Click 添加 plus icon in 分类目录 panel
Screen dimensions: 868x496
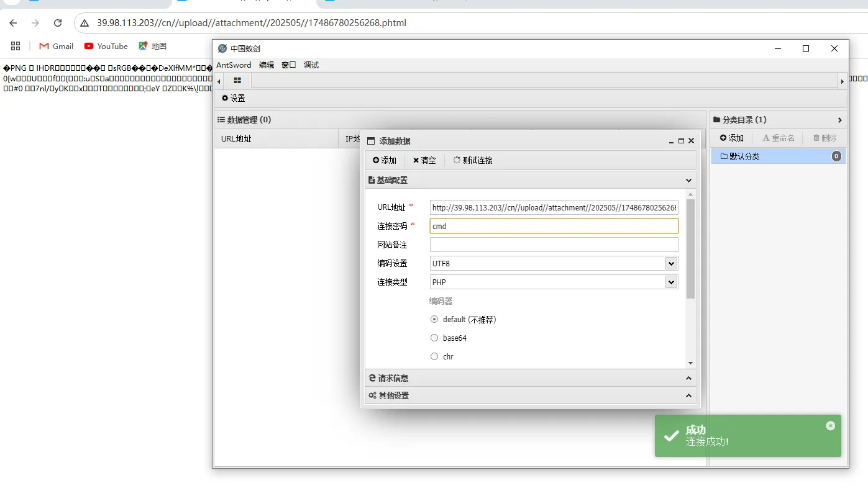click(731, 138)
